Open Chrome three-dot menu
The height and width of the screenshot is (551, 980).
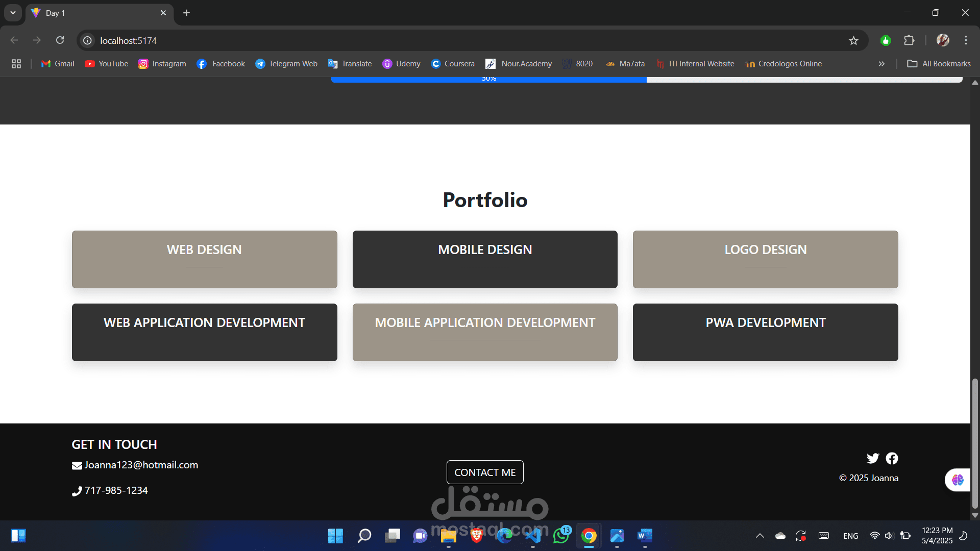click(966, 40)
